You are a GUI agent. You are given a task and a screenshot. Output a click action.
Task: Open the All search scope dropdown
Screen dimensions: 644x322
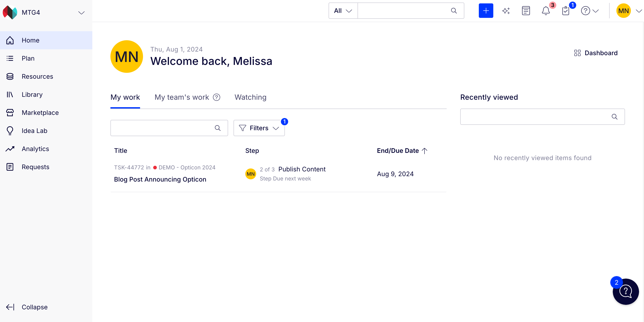[343, 11]
